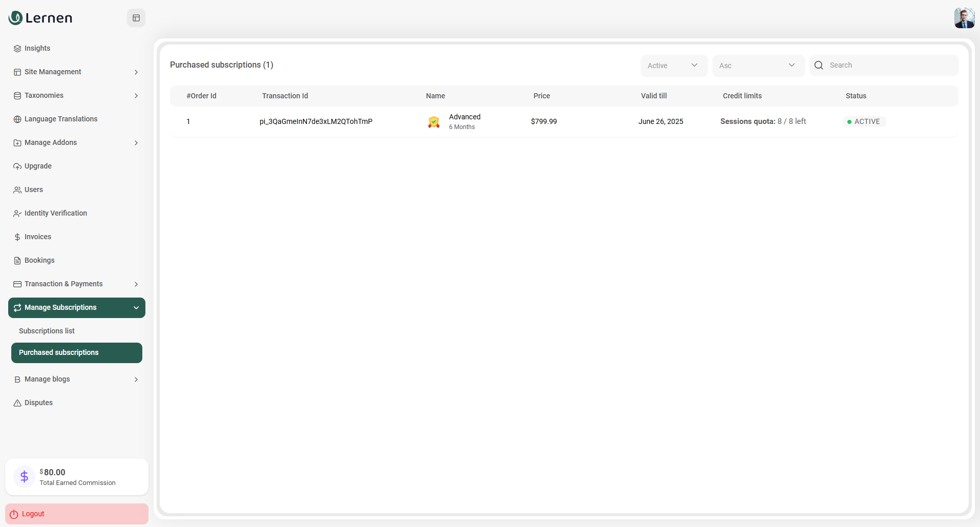Viewport: 980px width, 527px height.
Task: Click the Lernen logo icon
Action: (16, 18)
